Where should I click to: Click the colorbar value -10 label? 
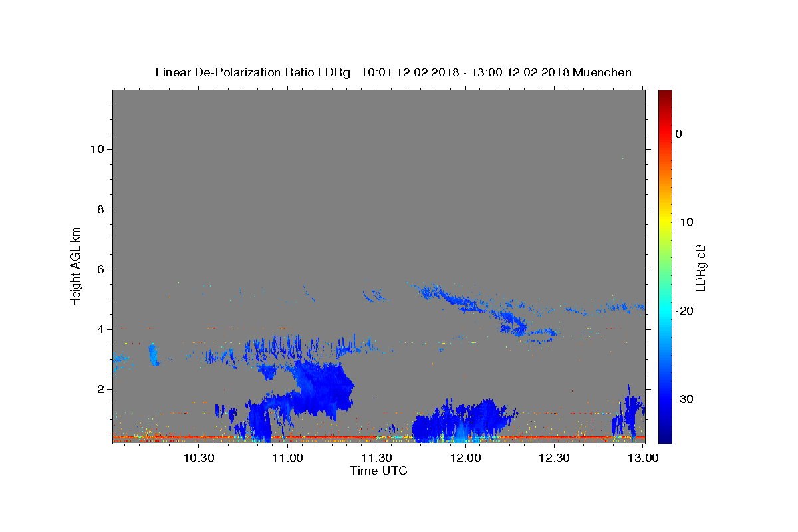click(x=684, y=222)
